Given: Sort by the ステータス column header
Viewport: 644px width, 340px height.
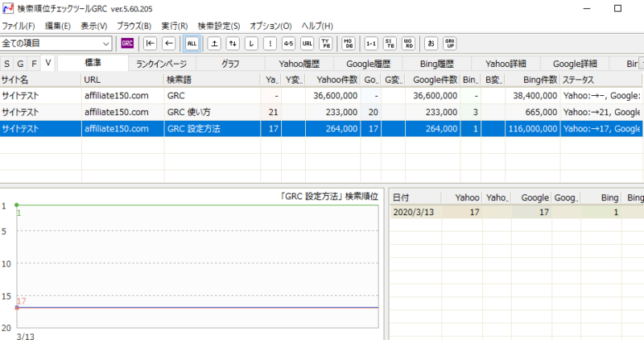Looking at the screenshot, I should [x=601, y=80].
